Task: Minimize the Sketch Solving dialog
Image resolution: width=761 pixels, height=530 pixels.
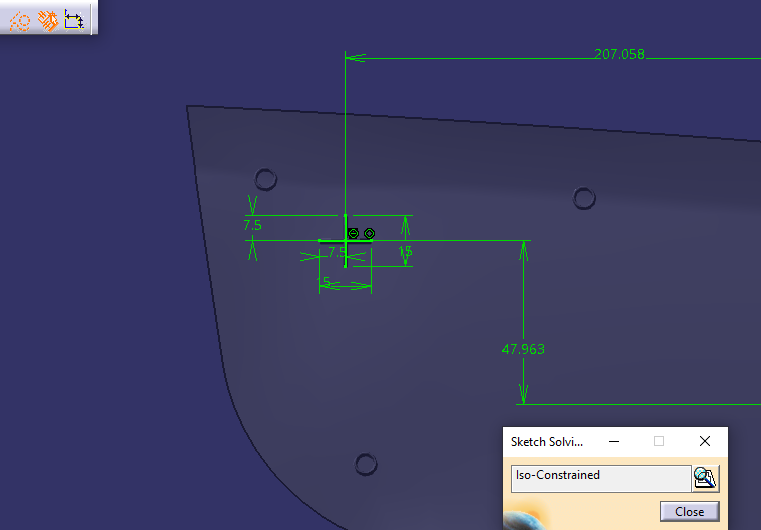Action: click(614, 441)
